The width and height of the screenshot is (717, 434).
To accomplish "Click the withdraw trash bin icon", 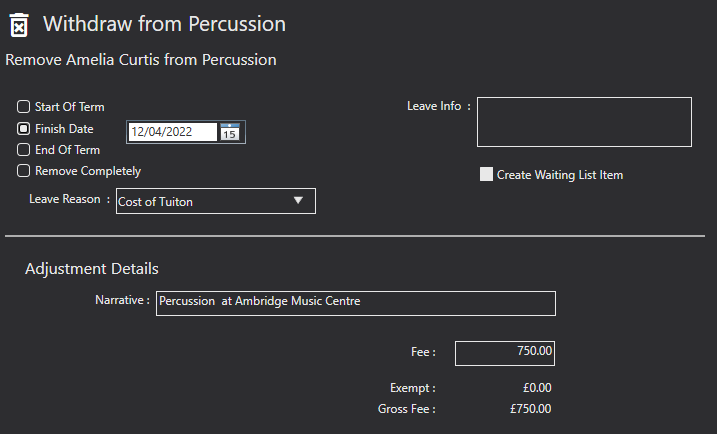I will tap(19, 25).
